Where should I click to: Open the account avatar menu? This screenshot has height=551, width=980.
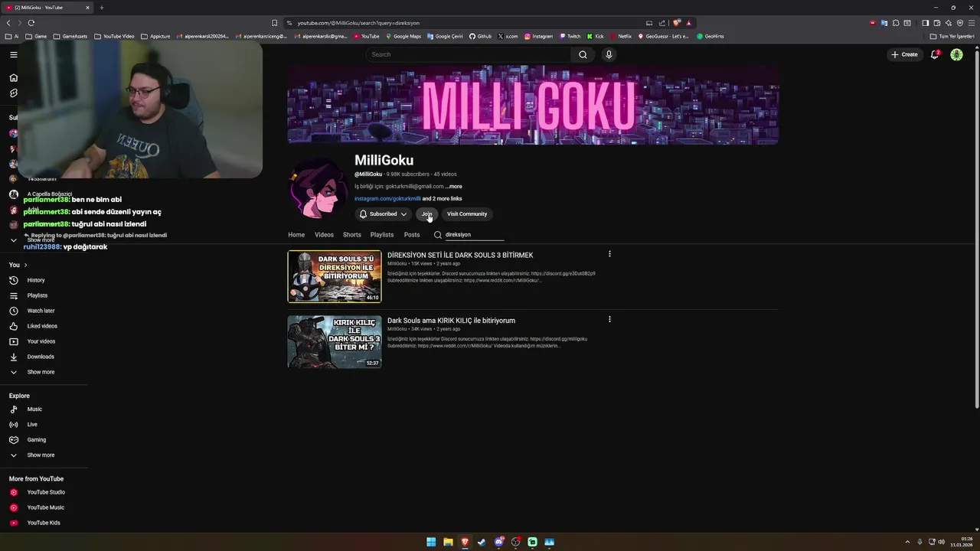(x=956, y=54)
